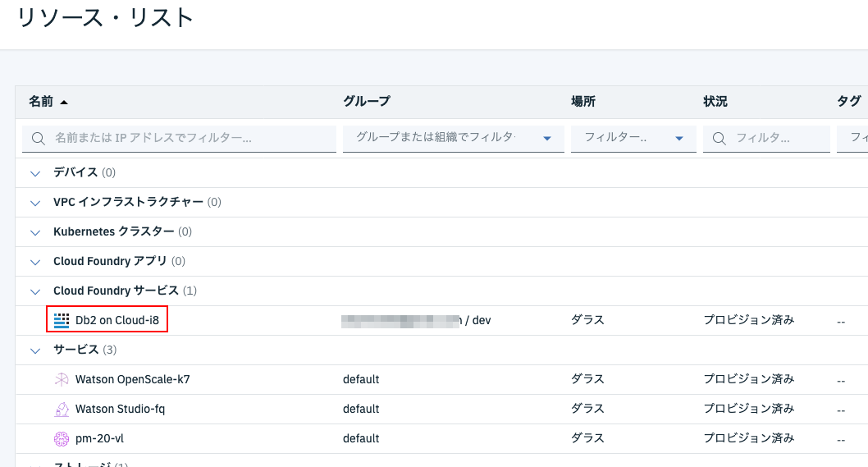Viewport: 868px width, 467px height.
Task: Focus the タグ filter field
Action: coord(852,138)
